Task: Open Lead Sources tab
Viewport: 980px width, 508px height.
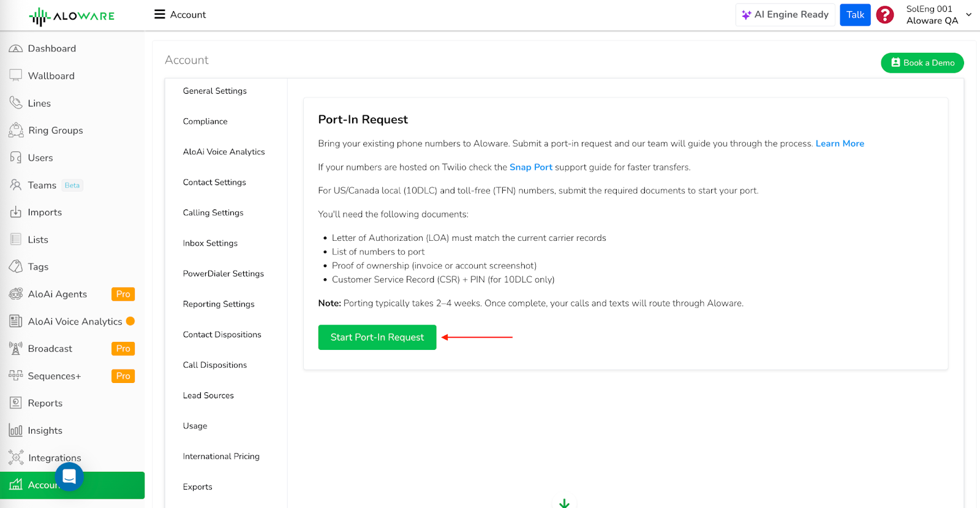Action: pyautogui.click(x=208, y=395)
